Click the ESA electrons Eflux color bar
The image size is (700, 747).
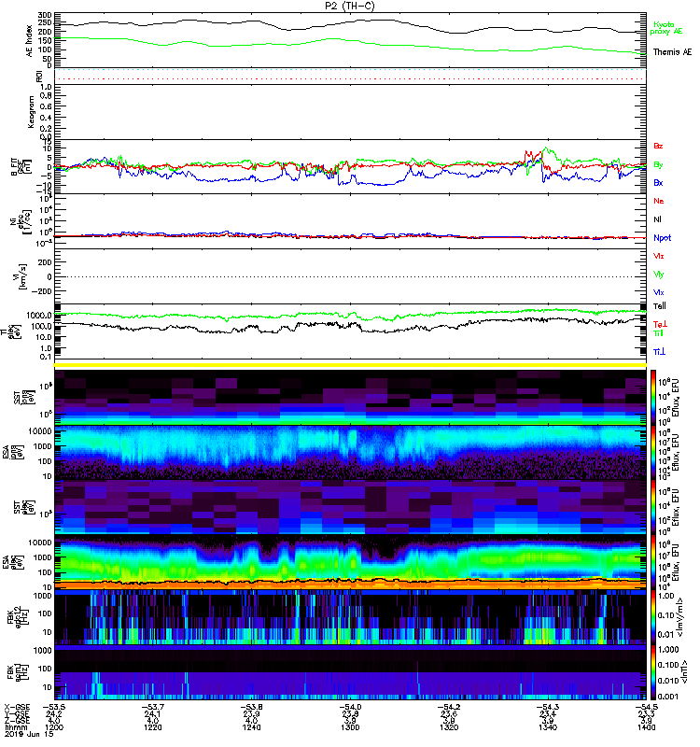(x=653, y=563)
